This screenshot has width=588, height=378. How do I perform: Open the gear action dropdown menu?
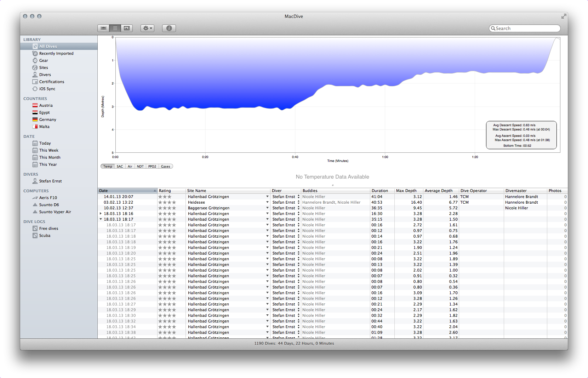147,28
